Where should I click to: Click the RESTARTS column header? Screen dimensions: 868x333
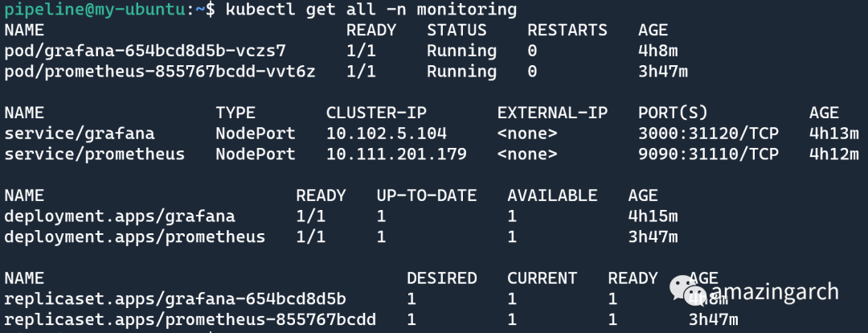[x=567, y=30]
